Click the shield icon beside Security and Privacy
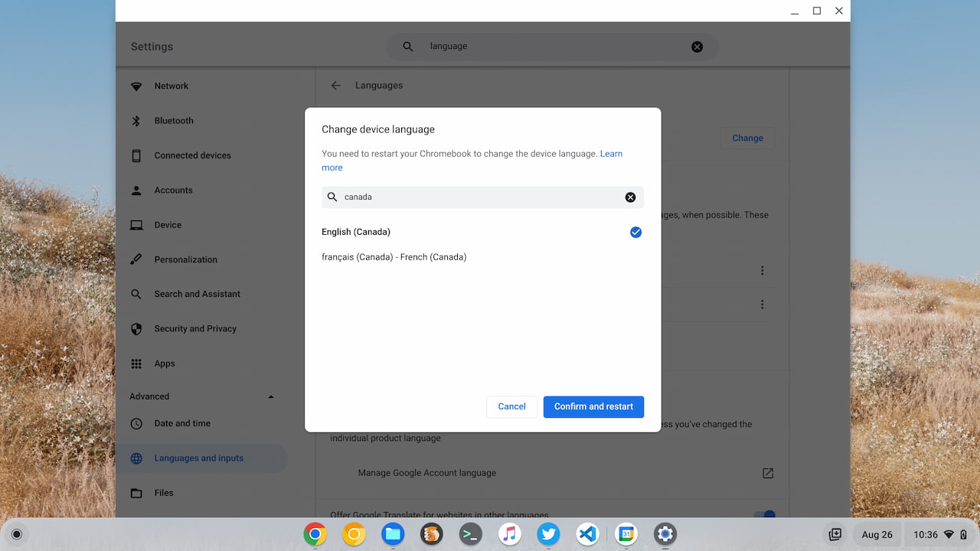 [x=136, y=329]
